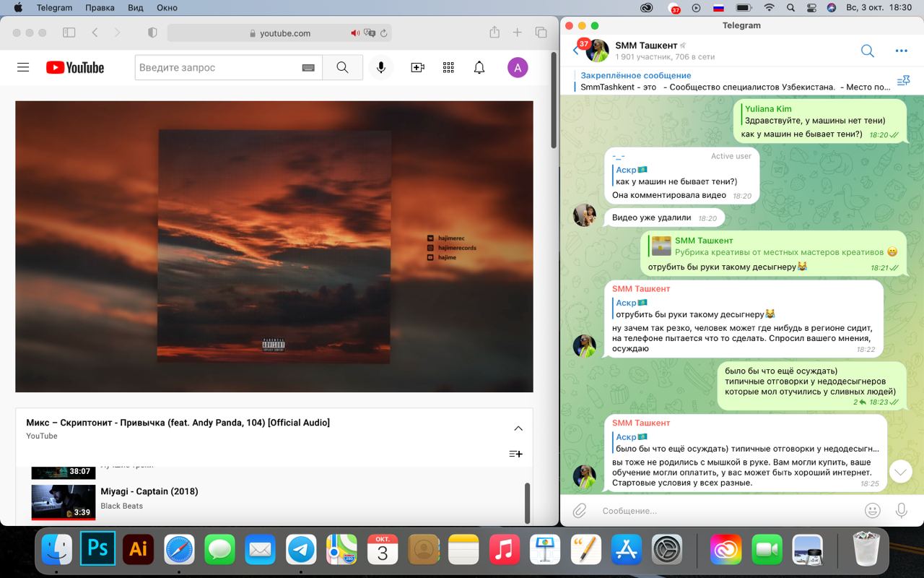Viewport: 924px width, 578px height.
Task: Open pinned messages list icon
Action: pyautogui.click(x=903, y=81)
